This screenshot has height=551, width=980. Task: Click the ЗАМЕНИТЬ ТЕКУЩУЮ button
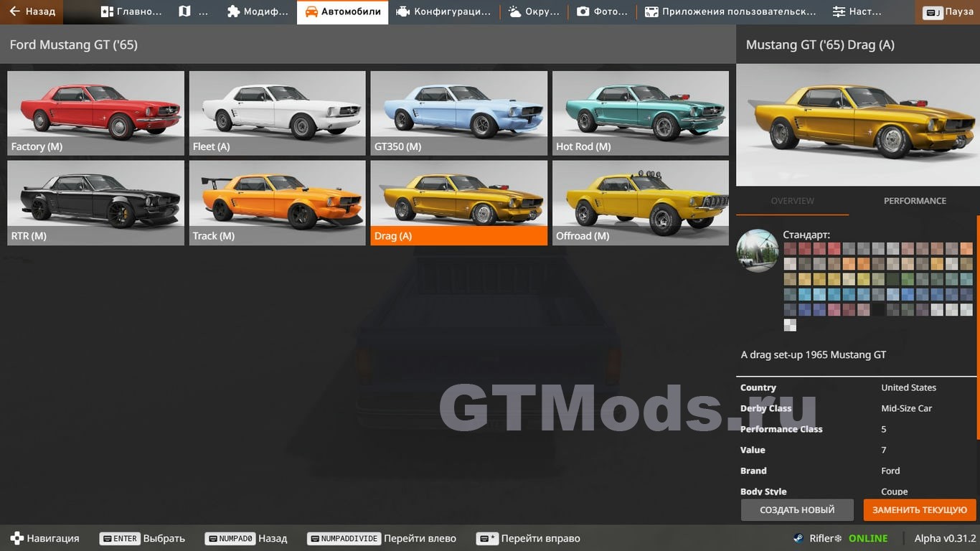click(920, 510)
